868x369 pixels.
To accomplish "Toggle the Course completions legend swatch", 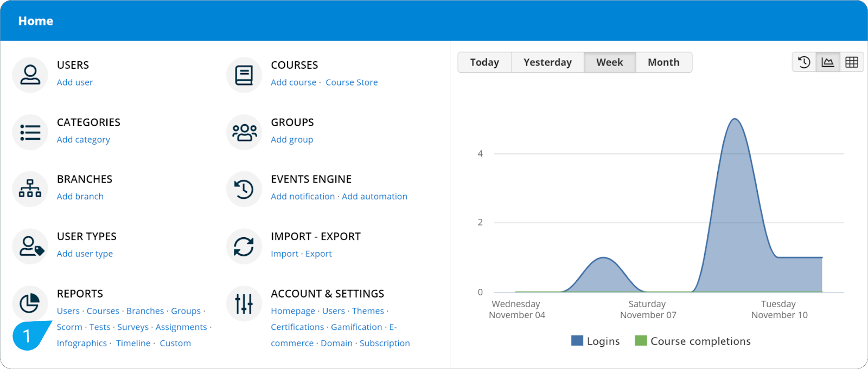I will click(x=641, y=341).
